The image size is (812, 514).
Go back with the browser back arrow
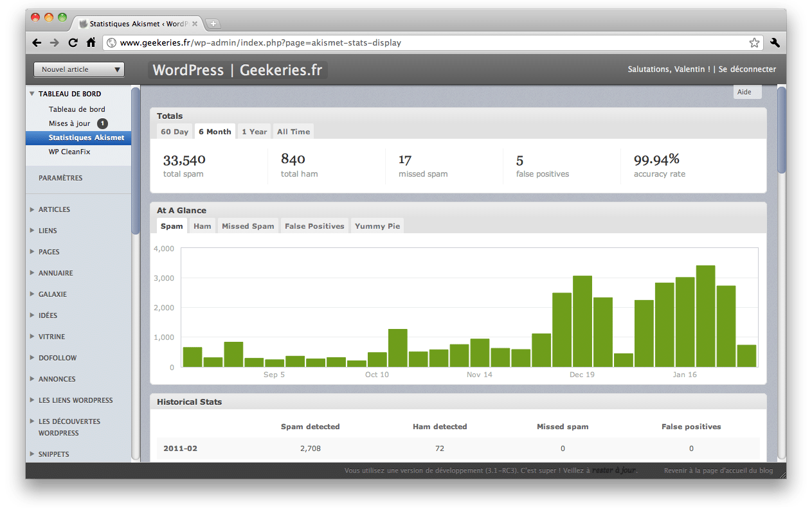pos(37,42)
